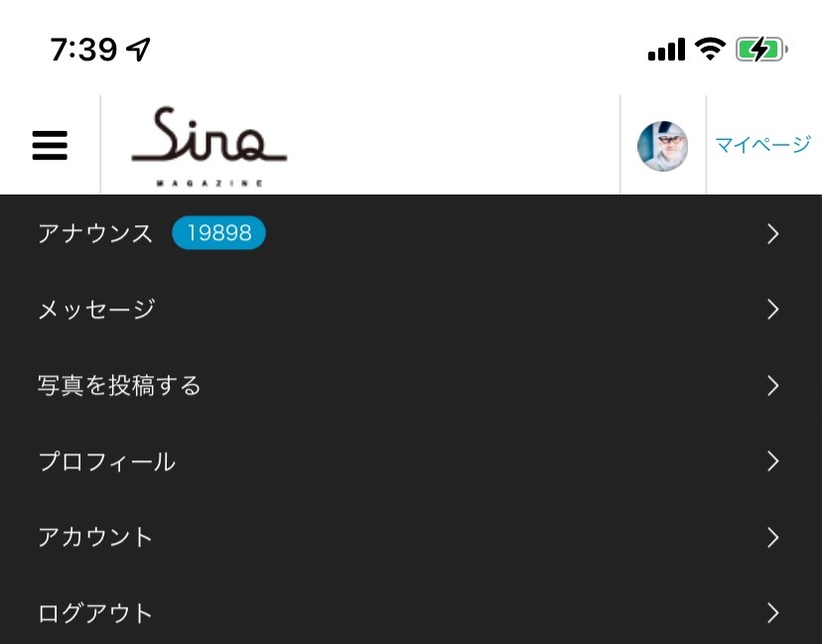Image resolution: width=822 pixels, height=644 pixels.
Task: Tap the chevron next to プロフィール
Action: point(772,461)
